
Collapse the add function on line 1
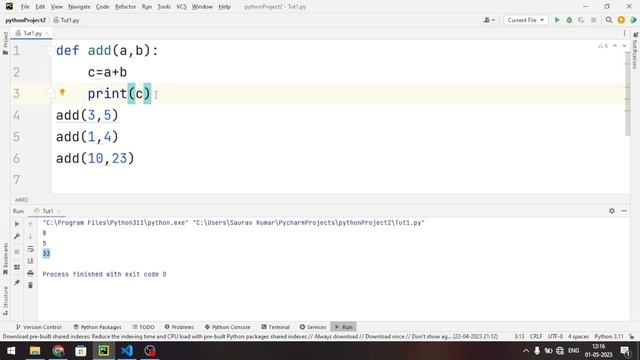[50, 51]
